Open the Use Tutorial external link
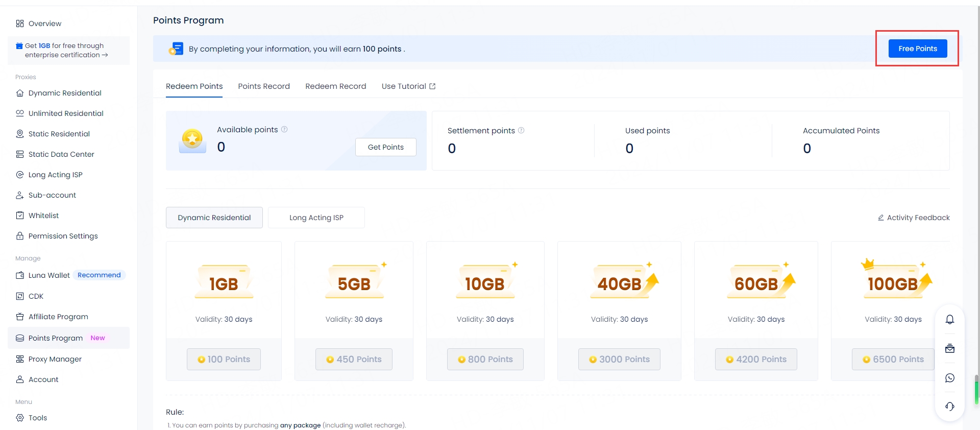 click(408, 86)
